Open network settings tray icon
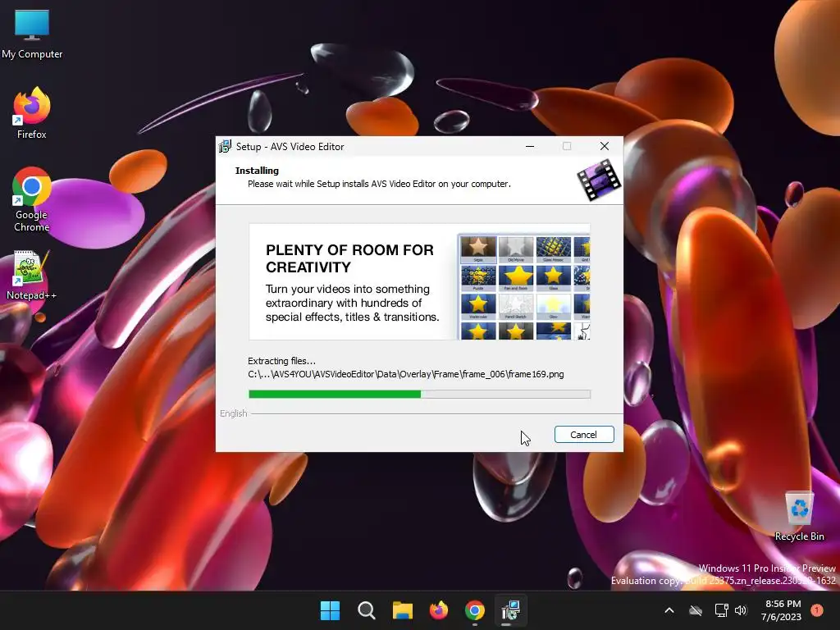This screenshot has height=630, width=840. (722, 610)
